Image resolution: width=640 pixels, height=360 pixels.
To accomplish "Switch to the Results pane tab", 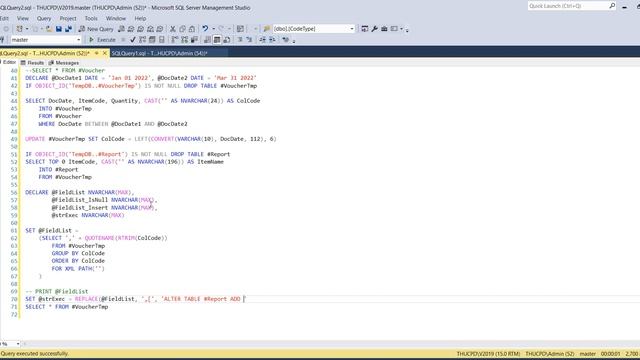I will coord(32,63).
